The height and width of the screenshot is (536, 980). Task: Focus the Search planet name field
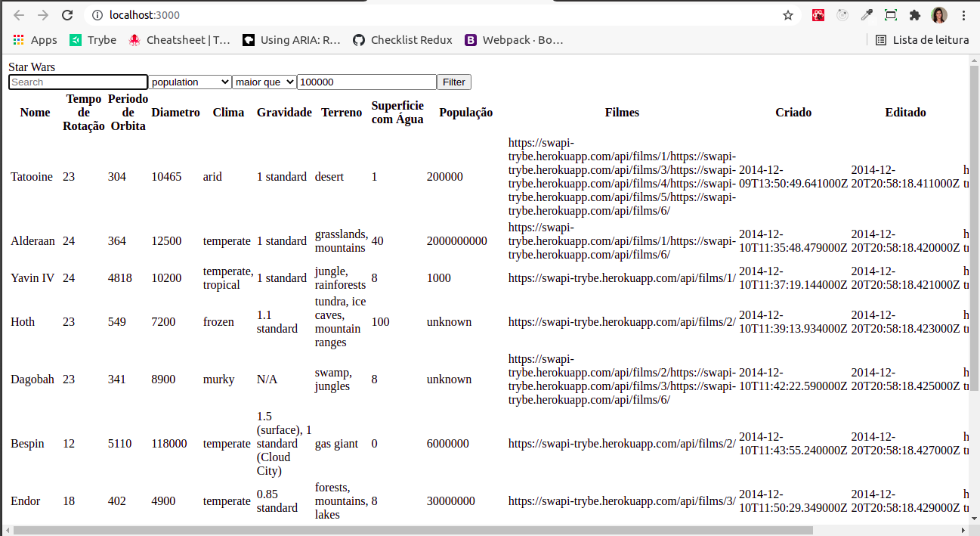pyautogui.click(x=78, y=82)
